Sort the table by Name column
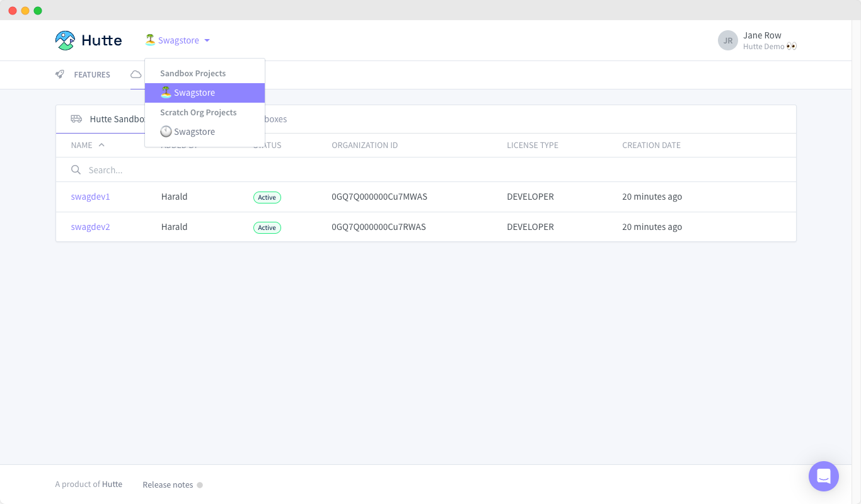Image resolution: width=861 pixels, height=504 pixels. 82,145
